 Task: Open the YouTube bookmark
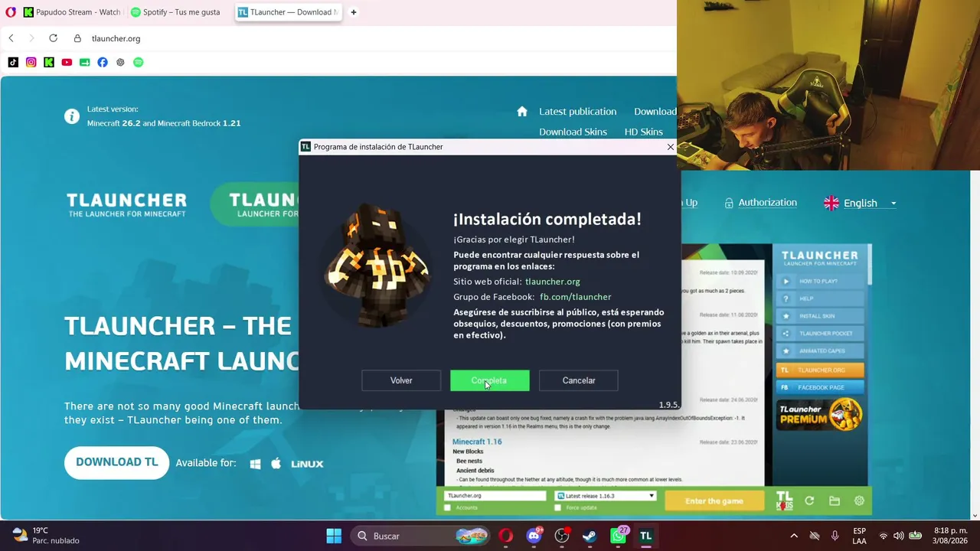coord(67,62)
